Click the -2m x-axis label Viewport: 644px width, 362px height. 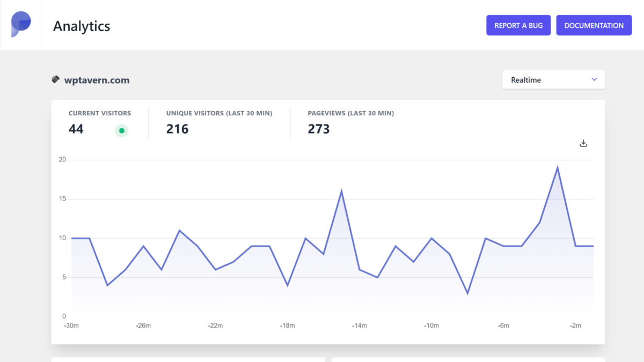click(x=575, y=326)
